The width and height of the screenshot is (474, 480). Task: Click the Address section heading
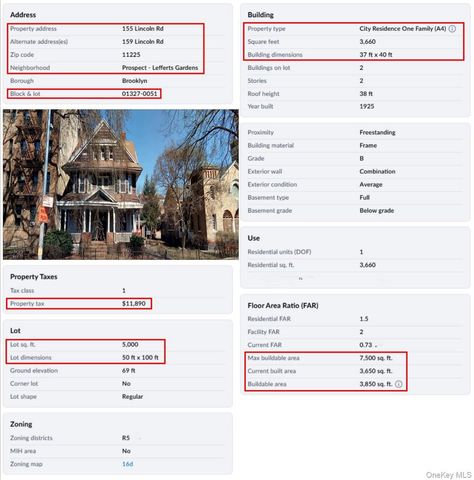(x=23, y=15)
